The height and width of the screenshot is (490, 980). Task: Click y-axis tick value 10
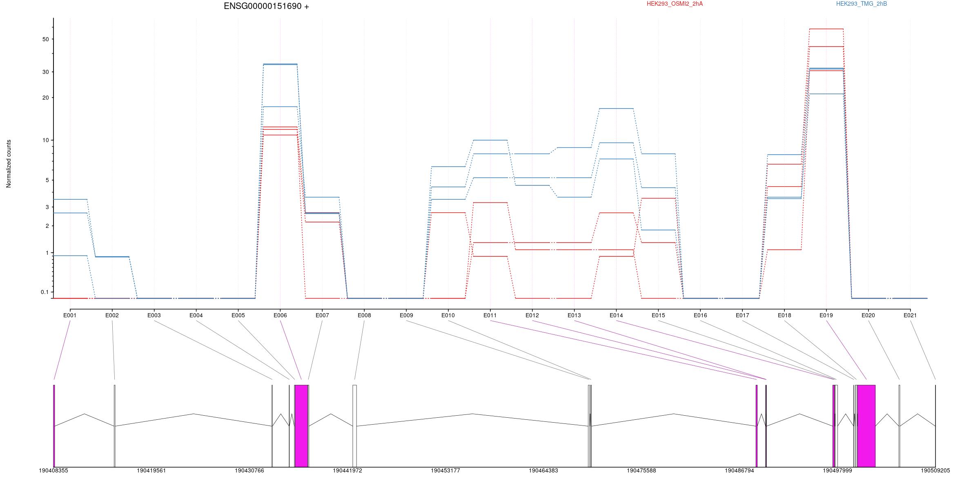(45, 140)
